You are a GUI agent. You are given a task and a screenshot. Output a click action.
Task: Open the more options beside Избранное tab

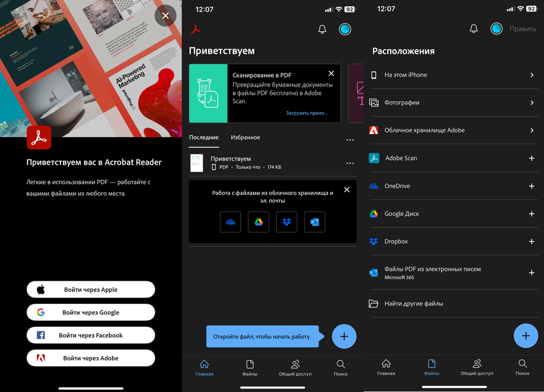click(x=350, y=140)
